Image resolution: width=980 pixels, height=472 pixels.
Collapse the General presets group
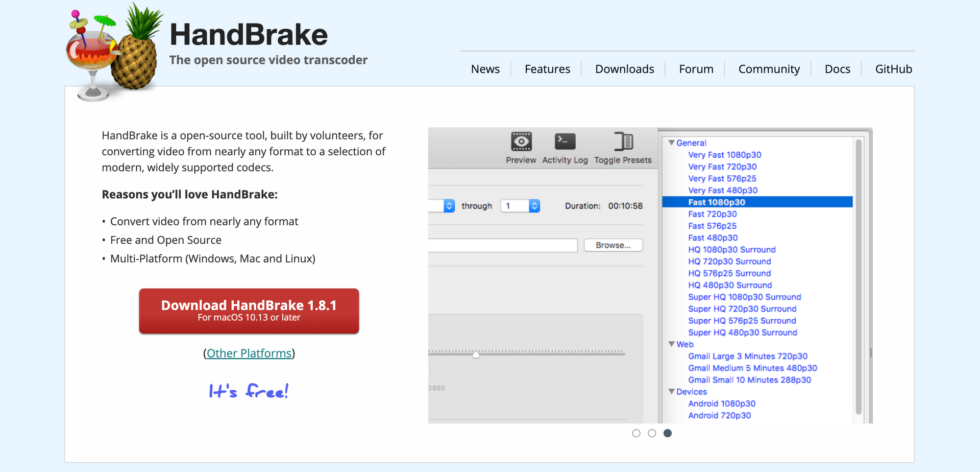click(x=672, y=142)
